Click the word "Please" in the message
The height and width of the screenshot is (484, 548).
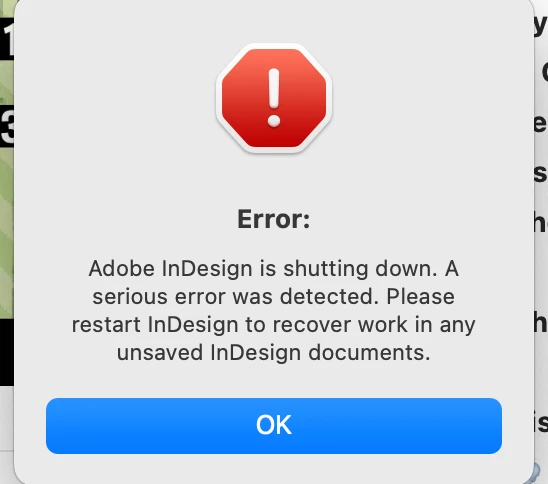(421, 297)
